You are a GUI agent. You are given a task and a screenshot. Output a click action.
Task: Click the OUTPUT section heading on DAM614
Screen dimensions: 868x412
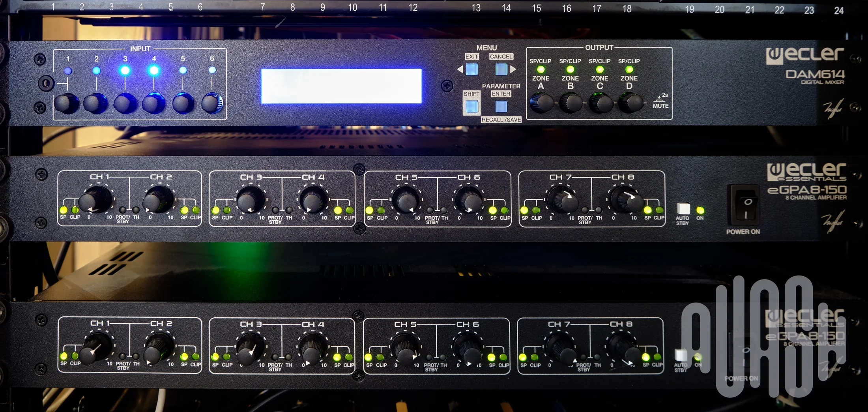click(x=599, y=48)
